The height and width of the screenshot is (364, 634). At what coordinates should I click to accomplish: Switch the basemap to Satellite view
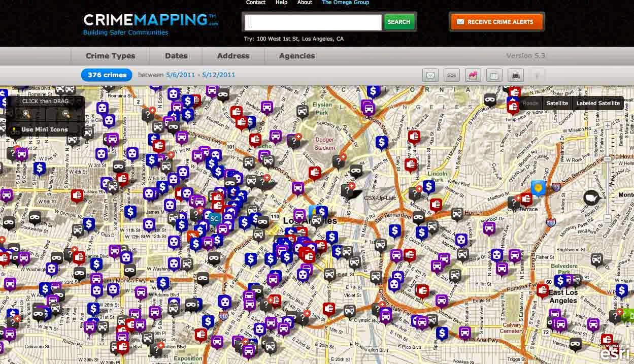(557, 103)
